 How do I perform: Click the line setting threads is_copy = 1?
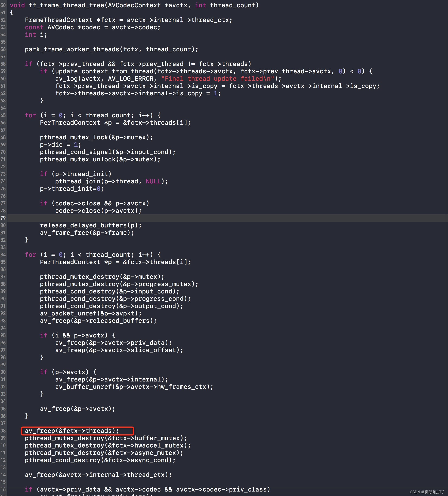click(138, 94)
